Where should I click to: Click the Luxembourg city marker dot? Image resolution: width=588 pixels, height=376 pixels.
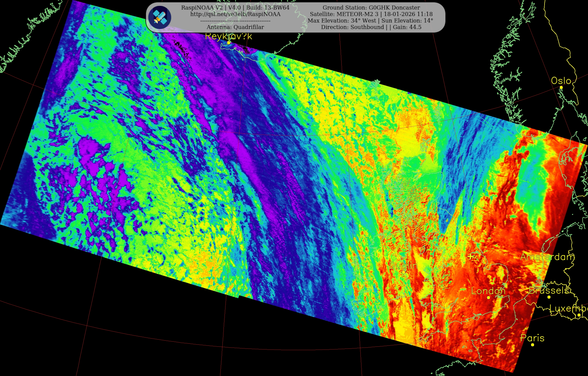(x=579, y=315)
